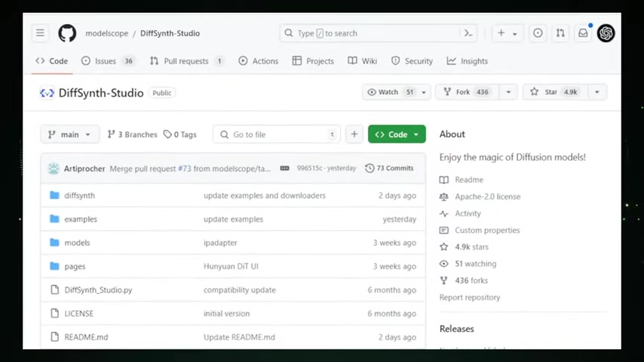644x362 pixels.
Task: Click the diffsynth folder icon
Action: 54,195
